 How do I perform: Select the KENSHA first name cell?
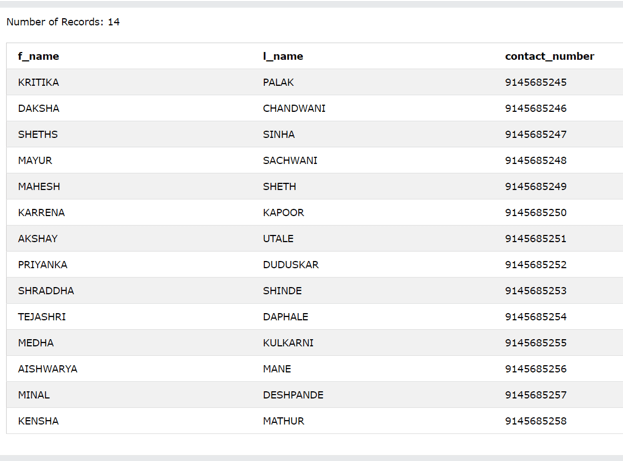coord(38,420)
